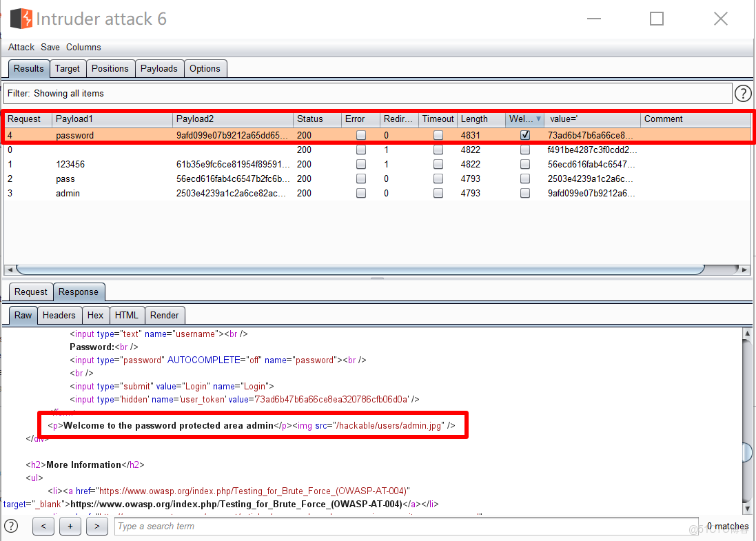756x541 pixels.
Task: Open the Attack menu
Action: 21,47
